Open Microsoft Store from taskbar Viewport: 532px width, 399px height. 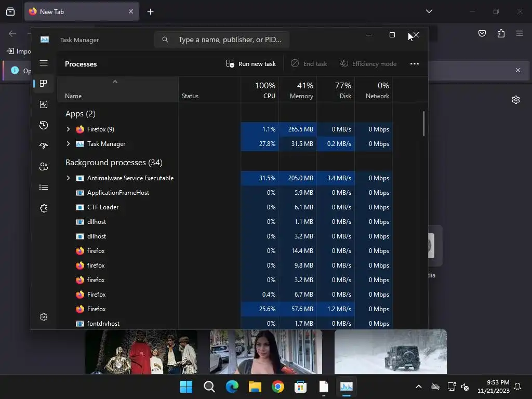[x=301, y=387]
